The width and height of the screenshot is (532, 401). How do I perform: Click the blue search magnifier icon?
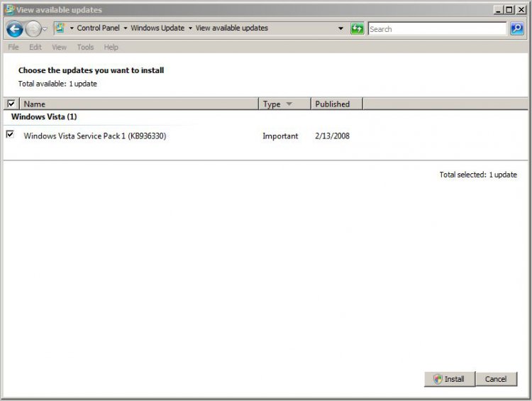[516, 29]
